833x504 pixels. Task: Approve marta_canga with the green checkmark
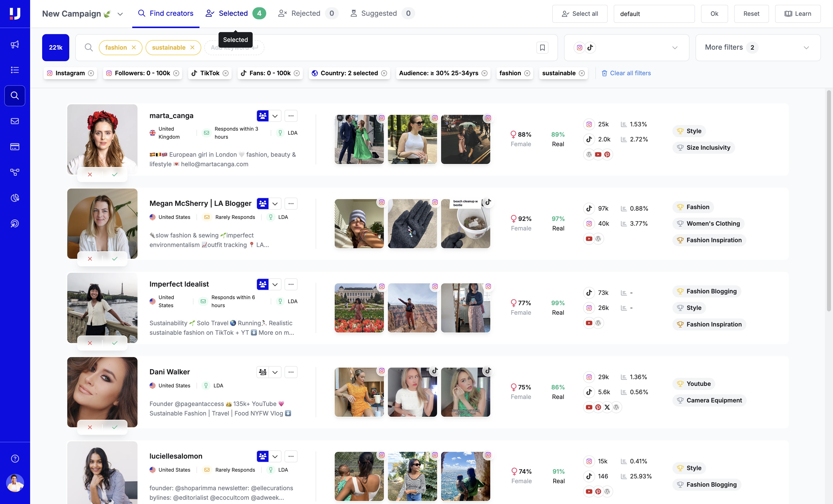click(115, 175)
